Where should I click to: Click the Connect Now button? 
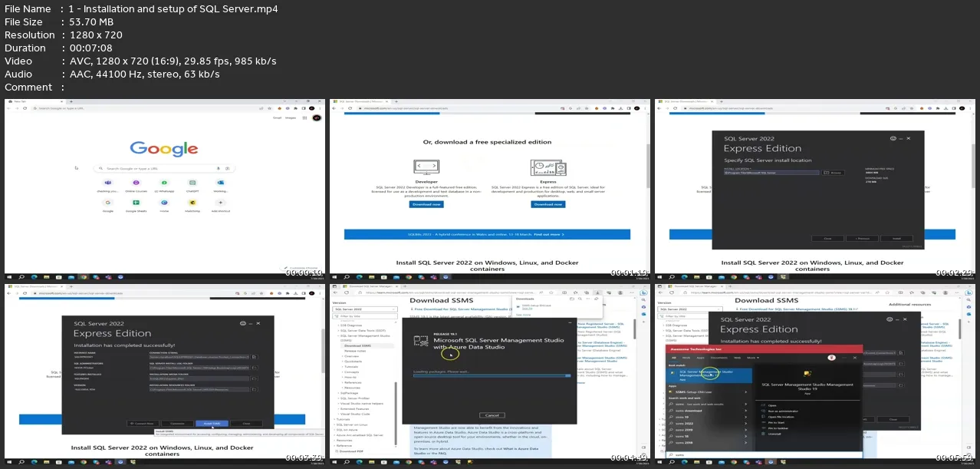click(144, 423)
